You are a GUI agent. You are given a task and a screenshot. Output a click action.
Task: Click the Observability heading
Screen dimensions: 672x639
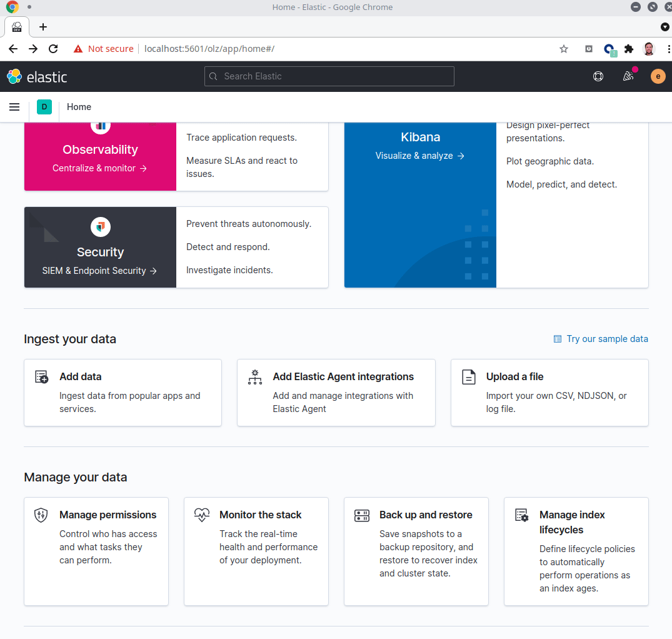[x=100, y=149]
